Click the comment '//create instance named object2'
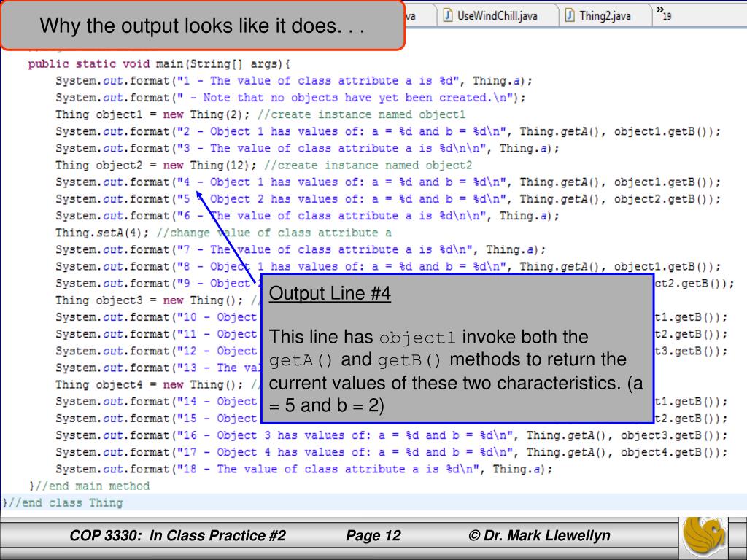Viewport: 747px width, 560px height. 368,166
